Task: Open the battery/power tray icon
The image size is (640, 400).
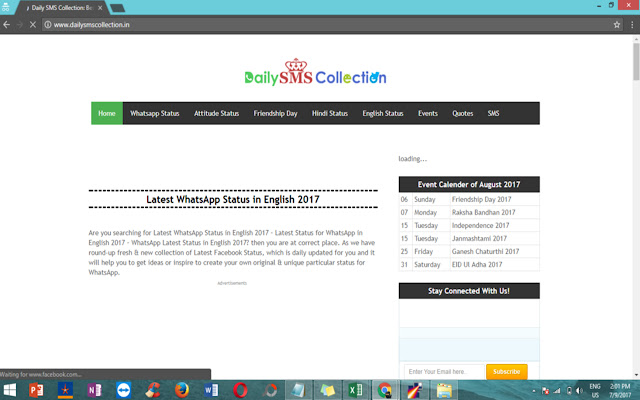Action: pos(569,391)
